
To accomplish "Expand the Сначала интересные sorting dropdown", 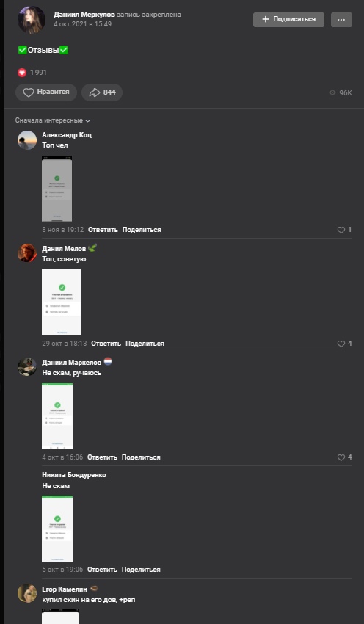I will tap(53, 120).
